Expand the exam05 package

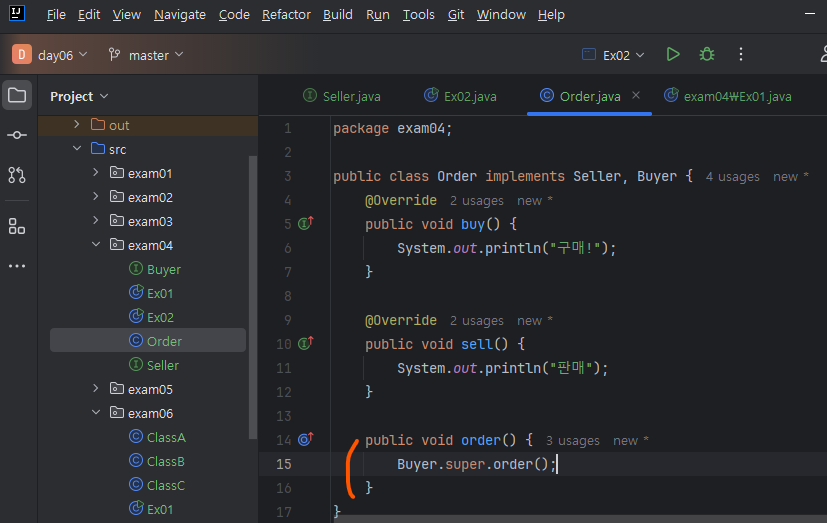point(95,389)
